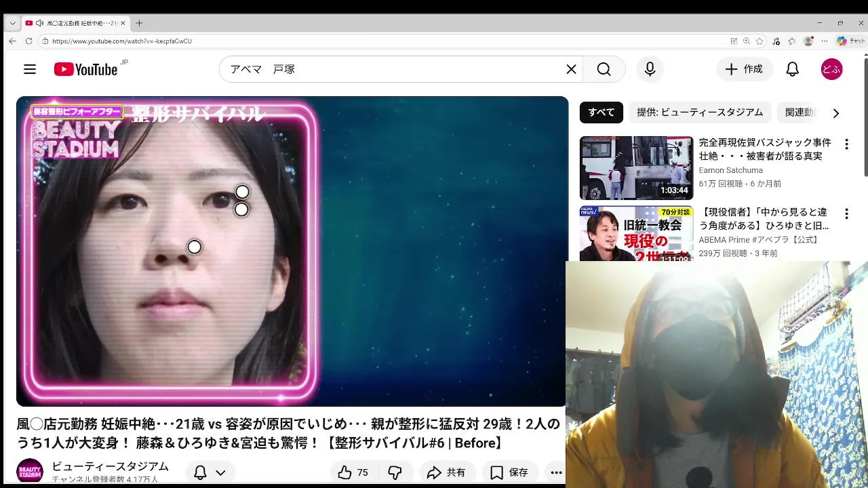Open the どぶ account avatar menu
Image resolution: width=868 pixels, height=488 pixels.
(831, 69)
